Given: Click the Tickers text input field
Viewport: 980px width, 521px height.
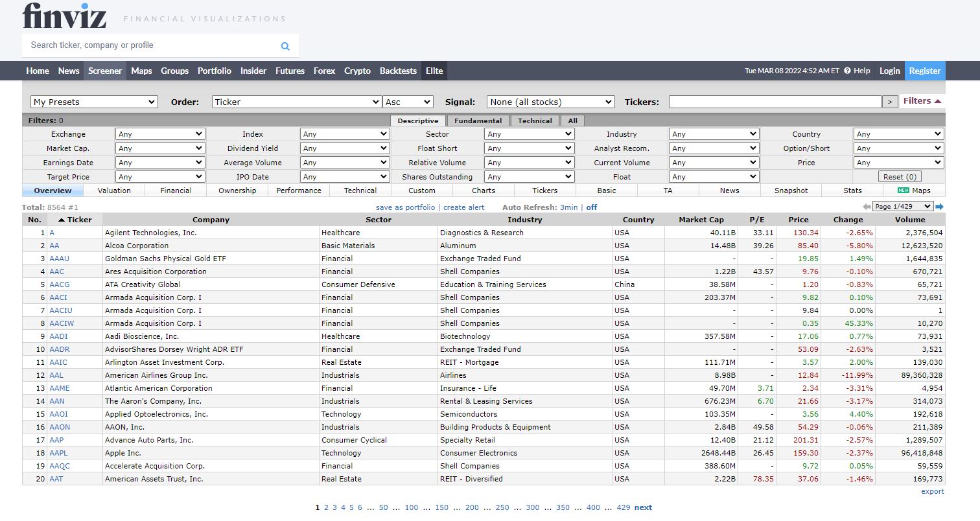Looking at the screenshot, I should (x=775, y=102).
